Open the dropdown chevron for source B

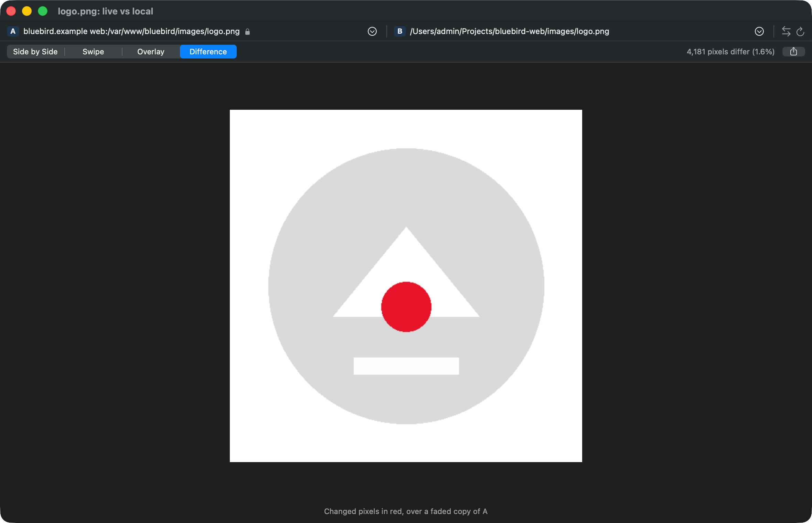(x=759, y=31)
